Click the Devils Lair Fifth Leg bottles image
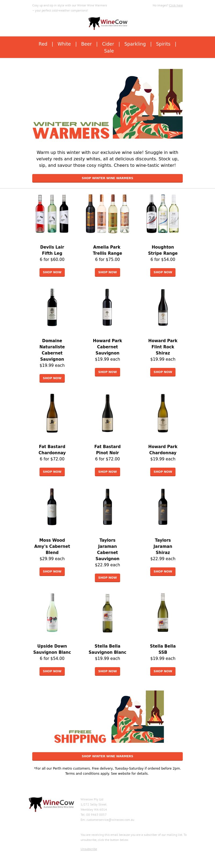This screenshot has width=215, height=868. coord(52,214)
